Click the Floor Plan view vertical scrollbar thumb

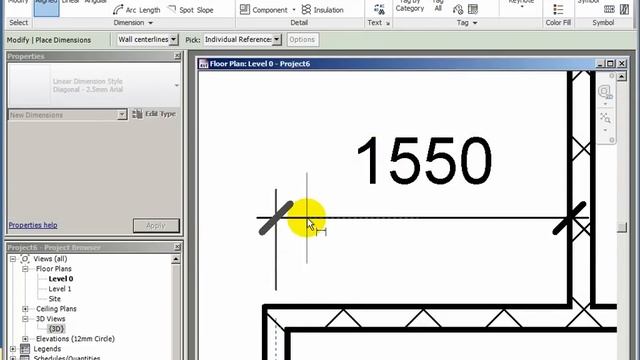tap(622, 227)
